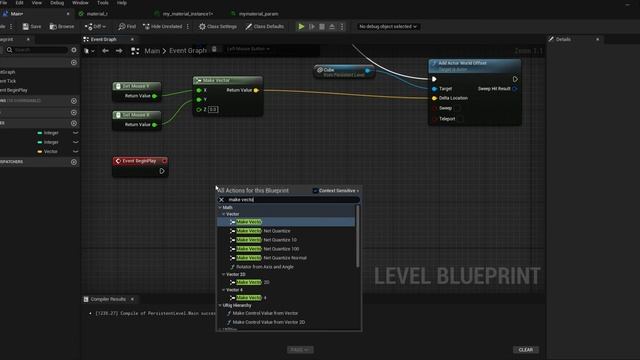Toggle the Context Sensitive checkbox
Screen dimensions: 640x360
coord(315,191)
